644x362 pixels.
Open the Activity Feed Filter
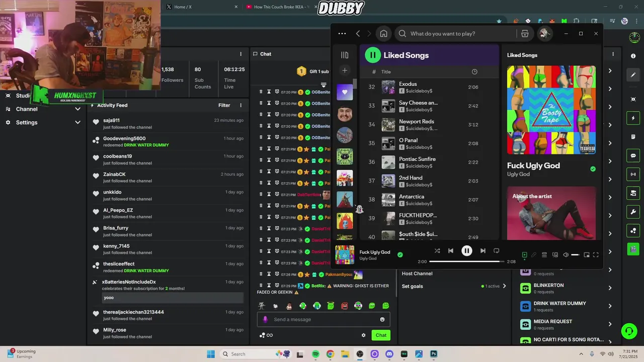coord(224,105)
